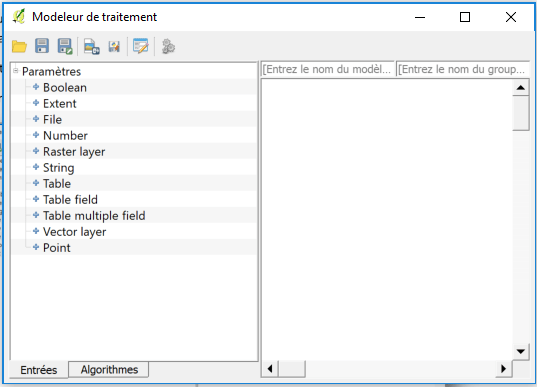Switch to the Algorithmes tab

coord(109,370)
